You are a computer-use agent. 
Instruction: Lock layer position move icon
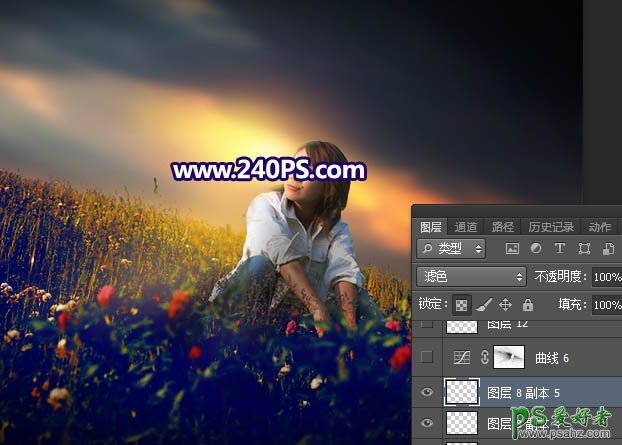coord(505,304)
